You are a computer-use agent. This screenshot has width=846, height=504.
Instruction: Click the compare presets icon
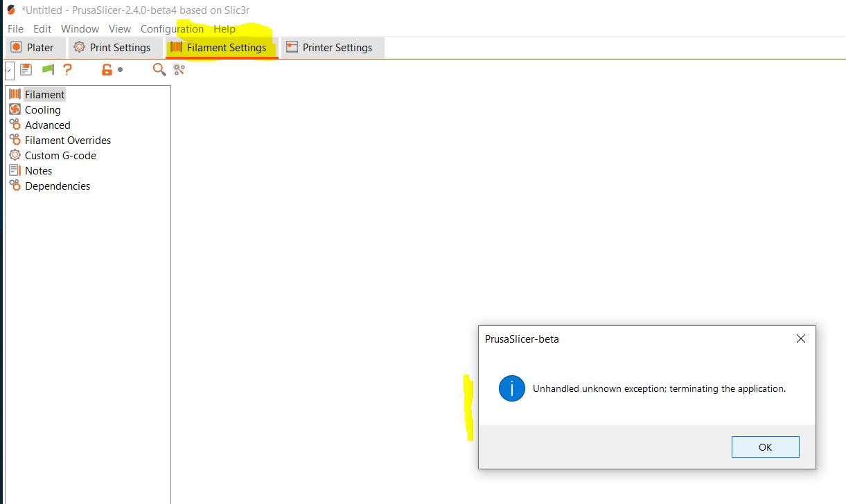click(179, 69)
